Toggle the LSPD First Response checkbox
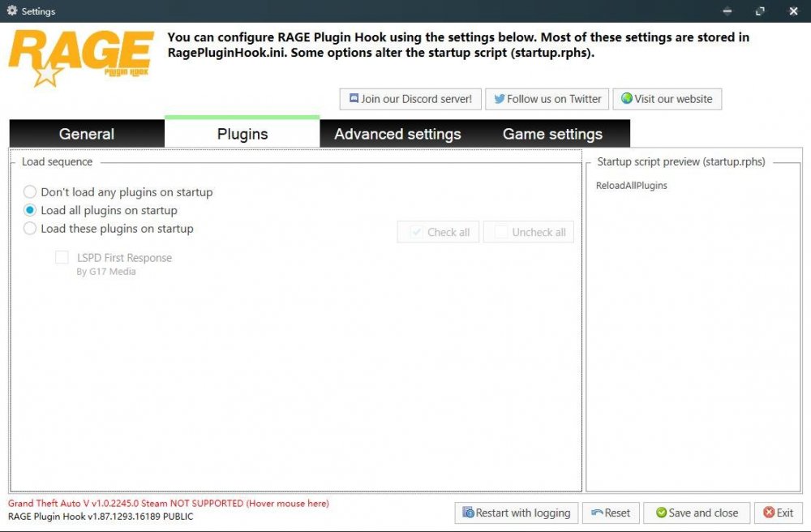This screenshot has height=532, width=811. (62, 257)
